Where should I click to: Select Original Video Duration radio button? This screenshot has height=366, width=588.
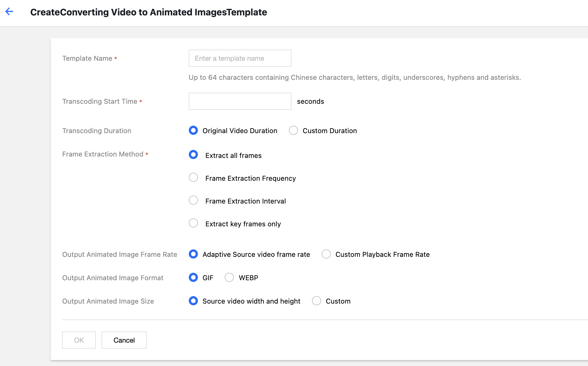click(x=193, y=131)
